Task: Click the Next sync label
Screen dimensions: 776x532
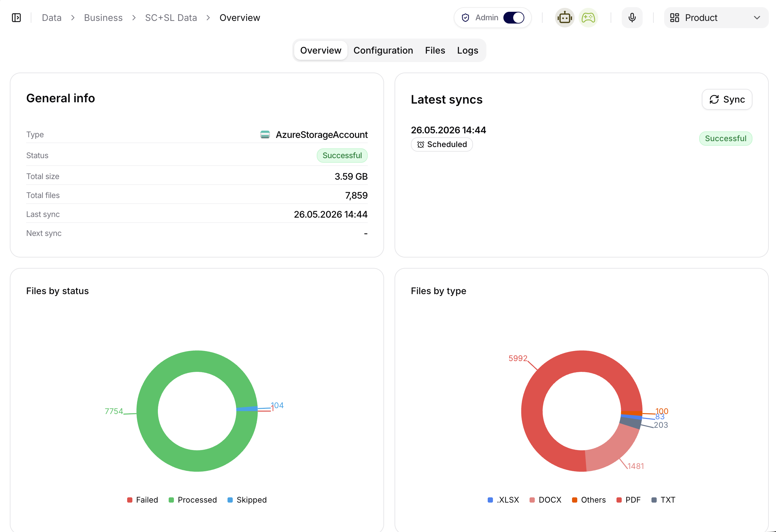Action: pyautogui.click(x=44, y=233)
